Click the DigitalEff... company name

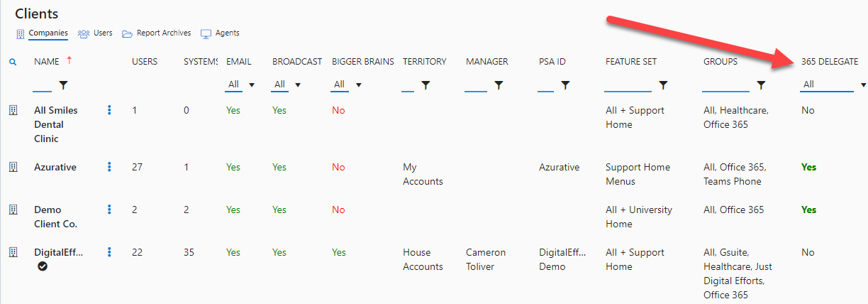(x=59, y=252)
